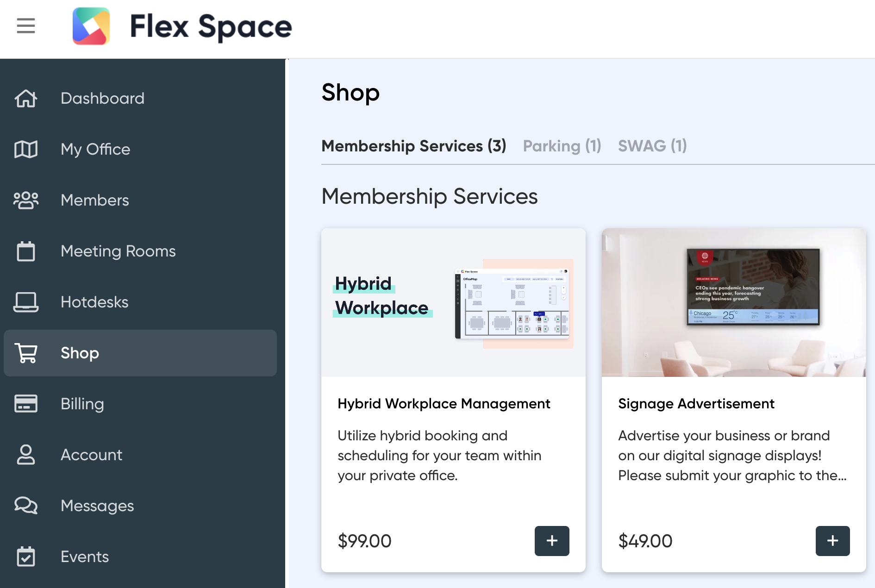Switch to the Parking (1) tab
The width and height of the screenshot is (875, 588).
coord(562,146)
